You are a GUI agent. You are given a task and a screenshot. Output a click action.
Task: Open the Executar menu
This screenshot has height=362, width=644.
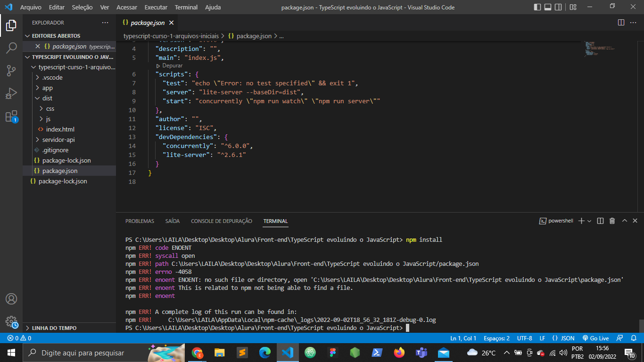(156, 7)
